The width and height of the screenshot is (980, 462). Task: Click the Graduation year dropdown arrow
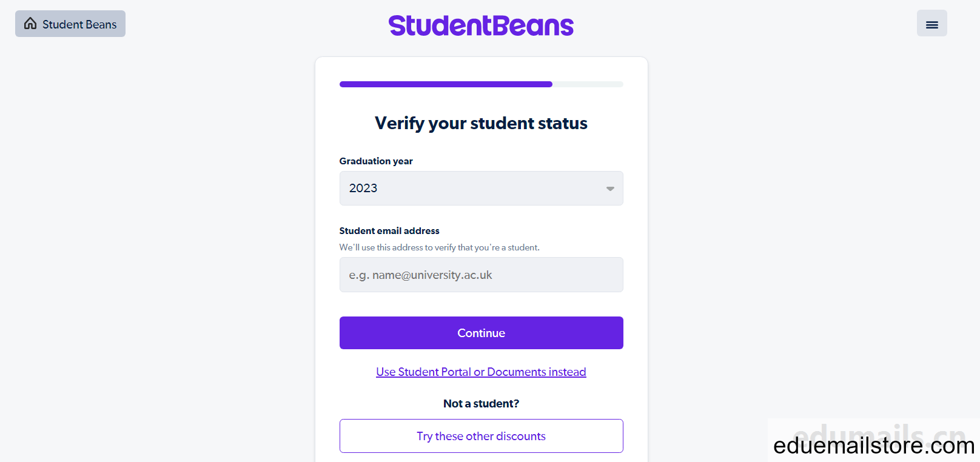[610, 189]
